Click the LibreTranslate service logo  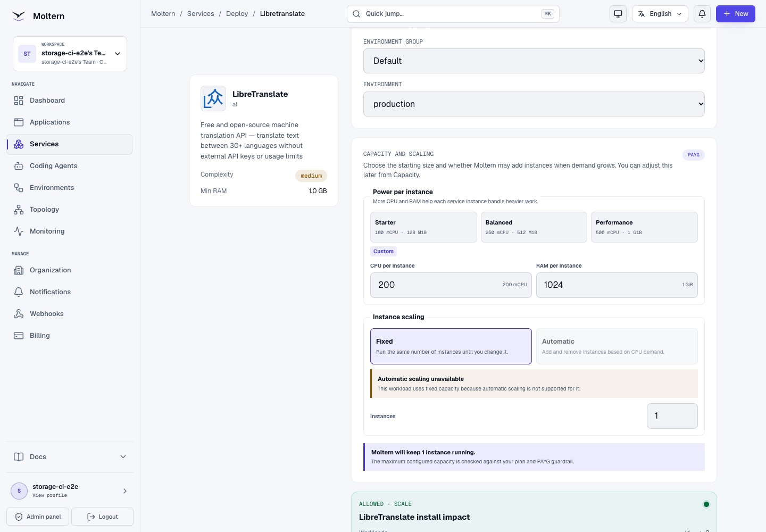(x=213, y=98)
